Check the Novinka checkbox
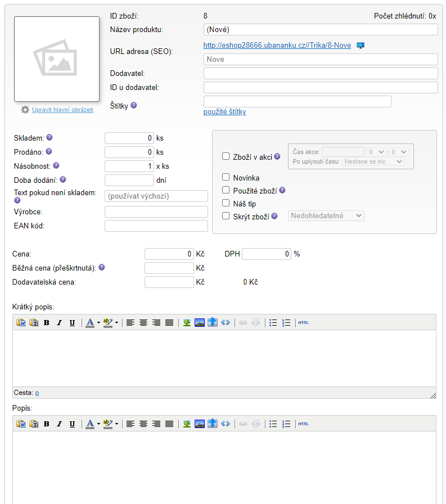446x504 pixels. click(226, 178)
